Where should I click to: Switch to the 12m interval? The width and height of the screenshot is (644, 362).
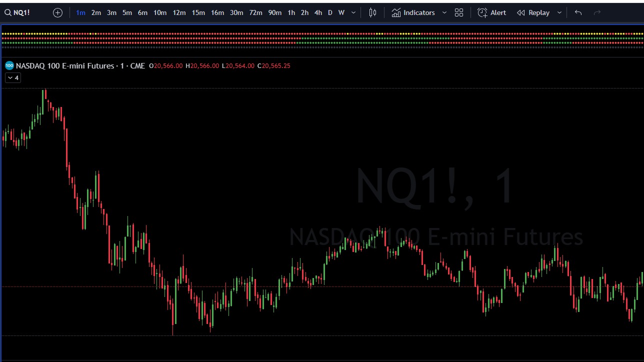(179, 12)
